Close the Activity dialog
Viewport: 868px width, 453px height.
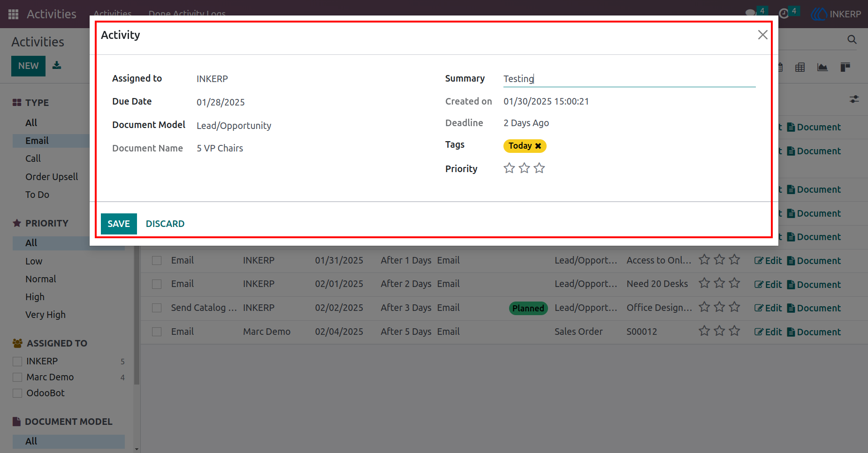[762, 35]
